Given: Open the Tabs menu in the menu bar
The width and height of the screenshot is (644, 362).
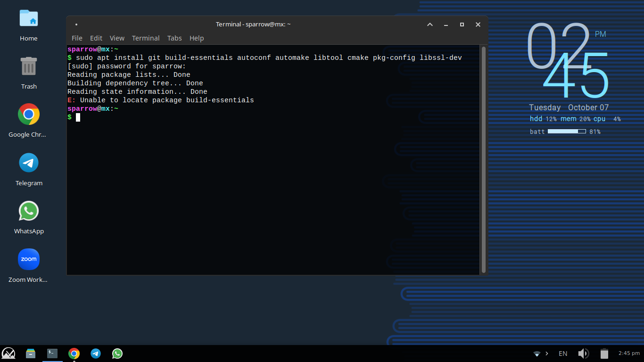Looking at the screenshot, I should (174, 38).
